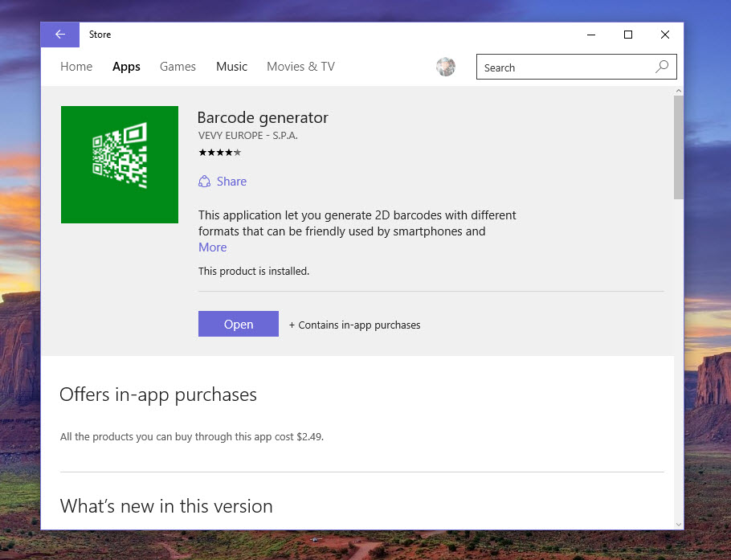This screenshot has height=560, width=731.
Task: Open the installed Barcode generator app
Action: click(x=239, y=324)
